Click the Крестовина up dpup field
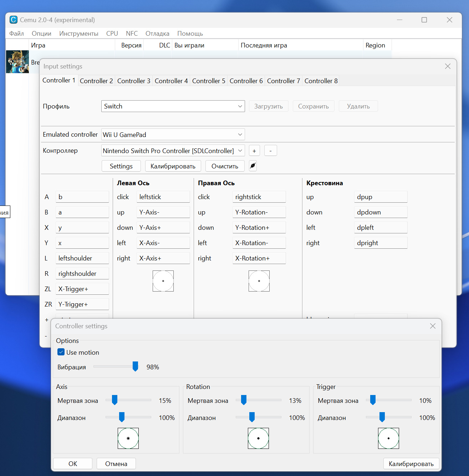This screenshot has width=469, height=476. point(381,197)
